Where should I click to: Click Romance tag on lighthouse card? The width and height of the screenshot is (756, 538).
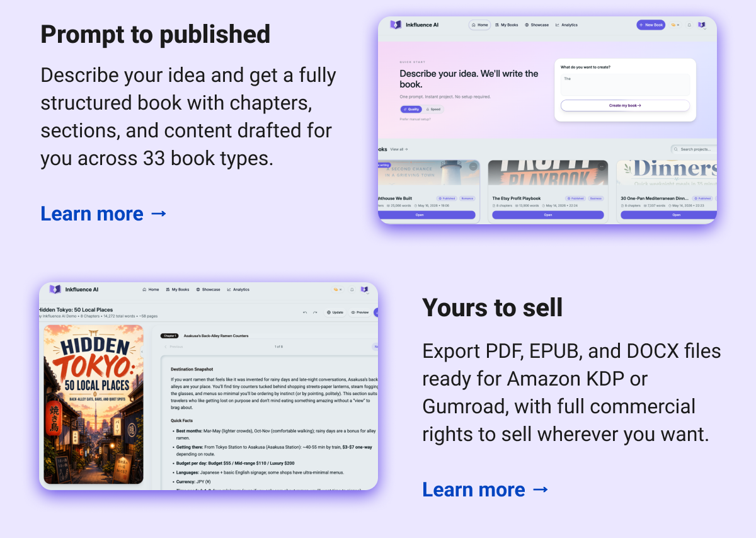[x=467, y=198]
